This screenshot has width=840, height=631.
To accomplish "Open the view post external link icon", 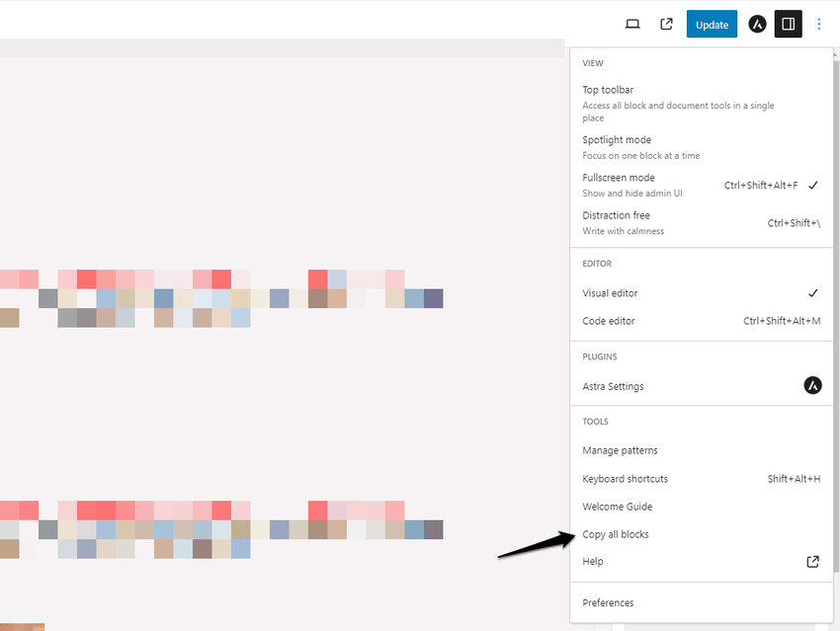I will click(x=666, y=25).
